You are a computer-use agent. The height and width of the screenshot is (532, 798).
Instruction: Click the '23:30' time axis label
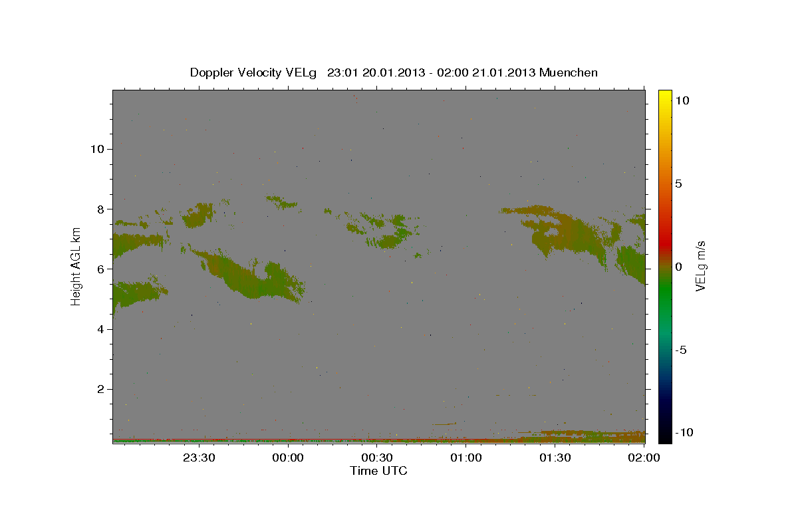pyautogui.click(x=199, y=458)
